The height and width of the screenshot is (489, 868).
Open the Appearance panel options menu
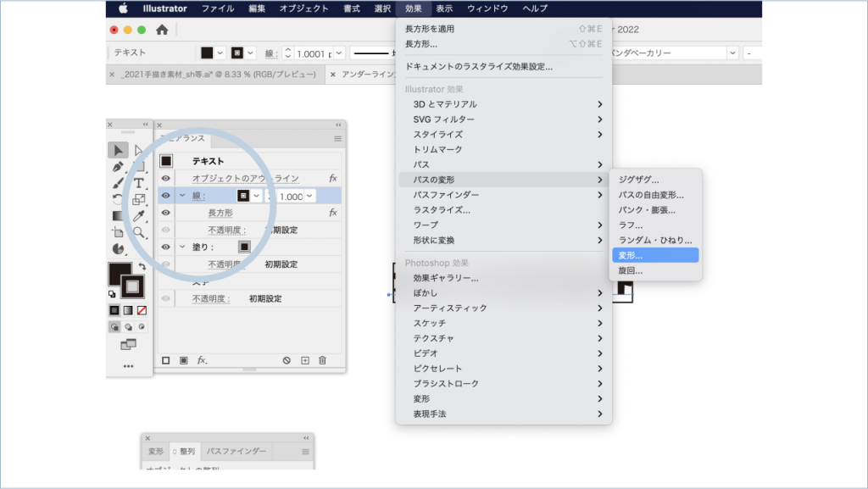(x=337, y=139)
